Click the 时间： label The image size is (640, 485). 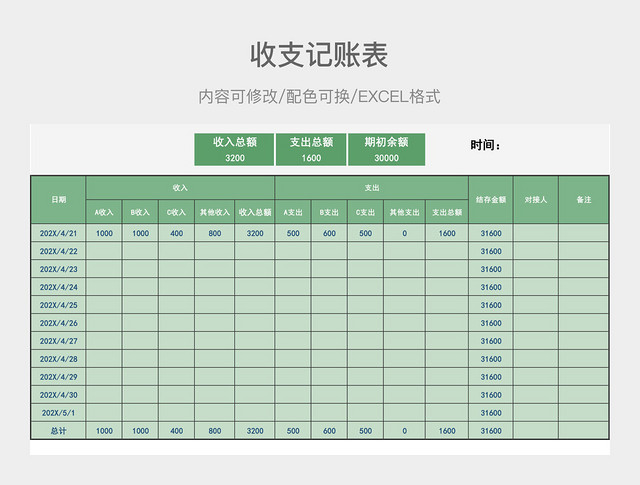point(485,145)
